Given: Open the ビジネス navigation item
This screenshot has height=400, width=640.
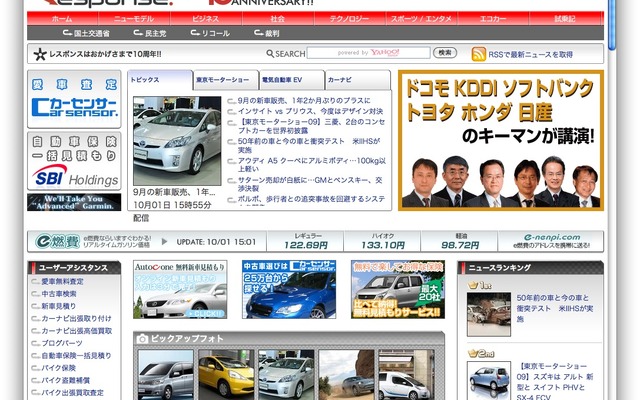Looking at the screenshot, I should pyautogui.click(x=206, y=19).
